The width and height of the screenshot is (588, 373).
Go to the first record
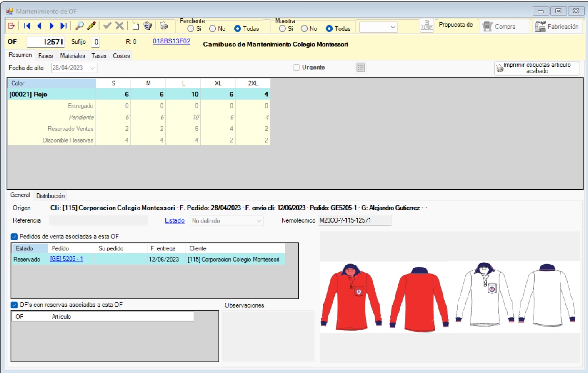point(27,26)
